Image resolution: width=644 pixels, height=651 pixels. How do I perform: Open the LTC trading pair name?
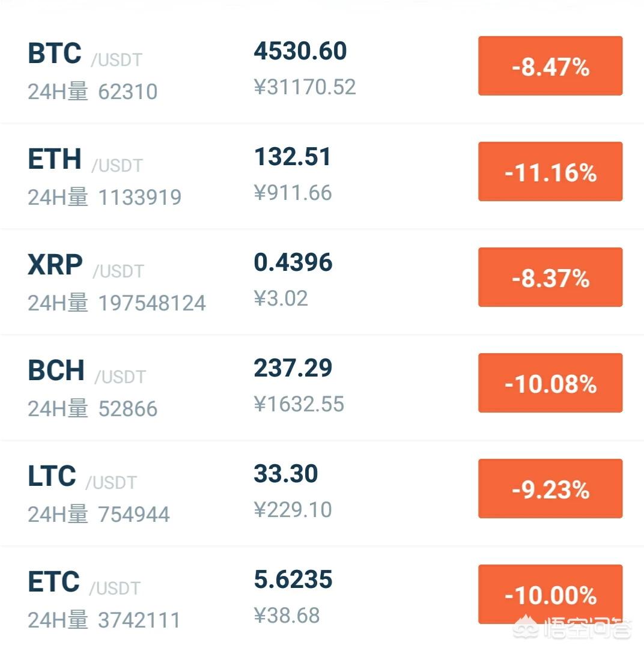(52, 476)
